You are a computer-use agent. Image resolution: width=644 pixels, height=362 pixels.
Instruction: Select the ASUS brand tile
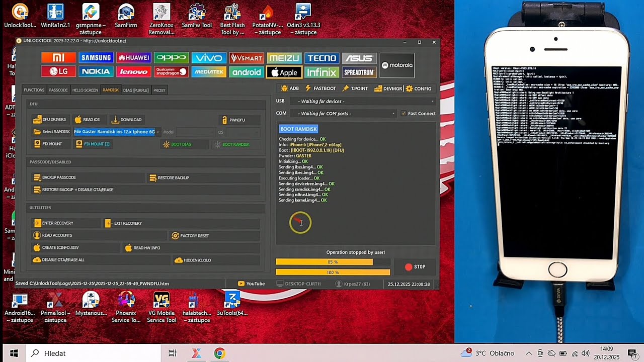359,58
